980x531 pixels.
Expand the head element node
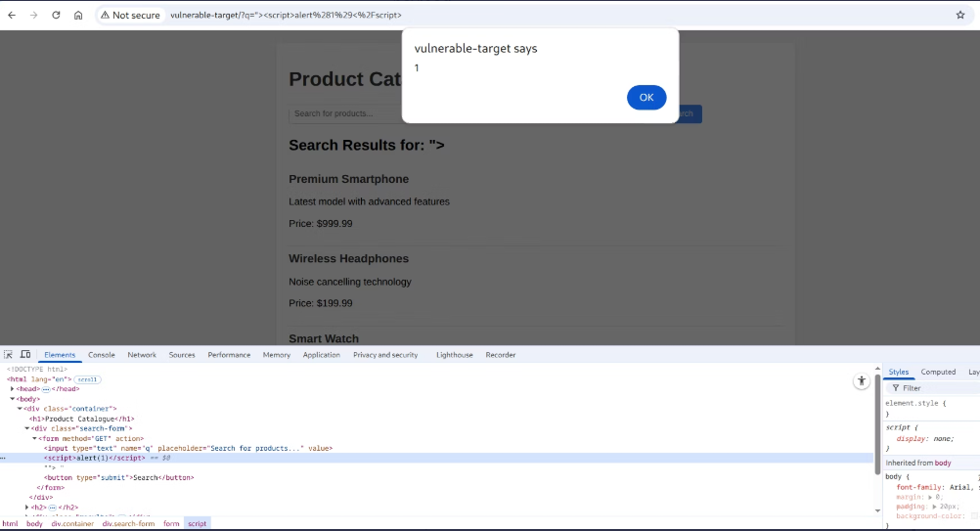click(x=12, y=388)
